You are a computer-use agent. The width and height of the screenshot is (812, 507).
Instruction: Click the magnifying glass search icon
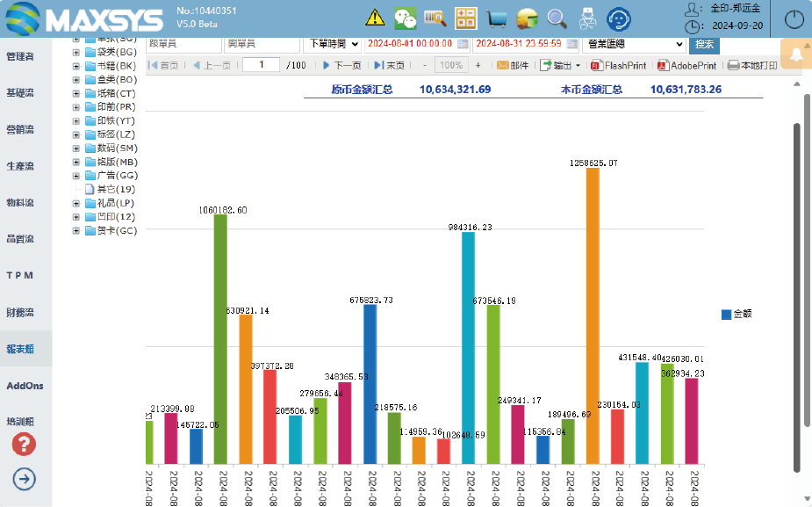pyautogui.click(x=557, y=19)
